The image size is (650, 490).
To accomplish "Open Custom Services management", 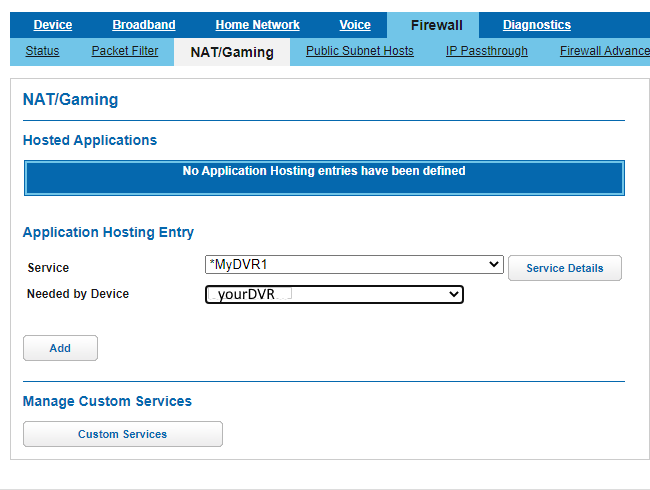I will click(122, 434).
